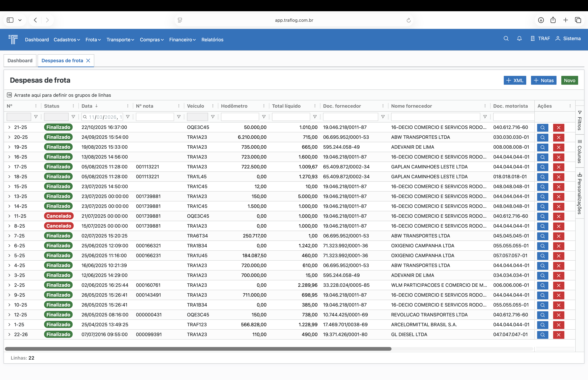Toggle the Colunas side panel
The width and height of the screenshot is (588, 380).
point(580,151)
